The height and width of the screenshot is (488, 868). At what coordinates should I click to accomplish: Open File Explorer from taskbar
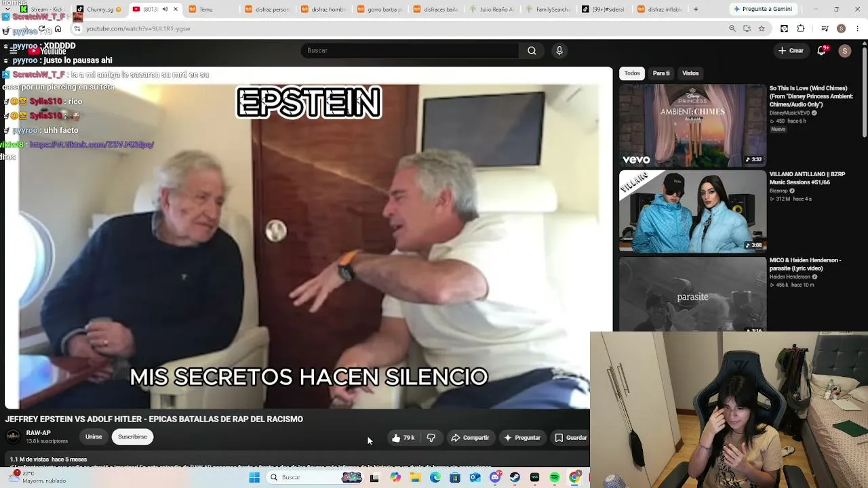tap(415, 478)
